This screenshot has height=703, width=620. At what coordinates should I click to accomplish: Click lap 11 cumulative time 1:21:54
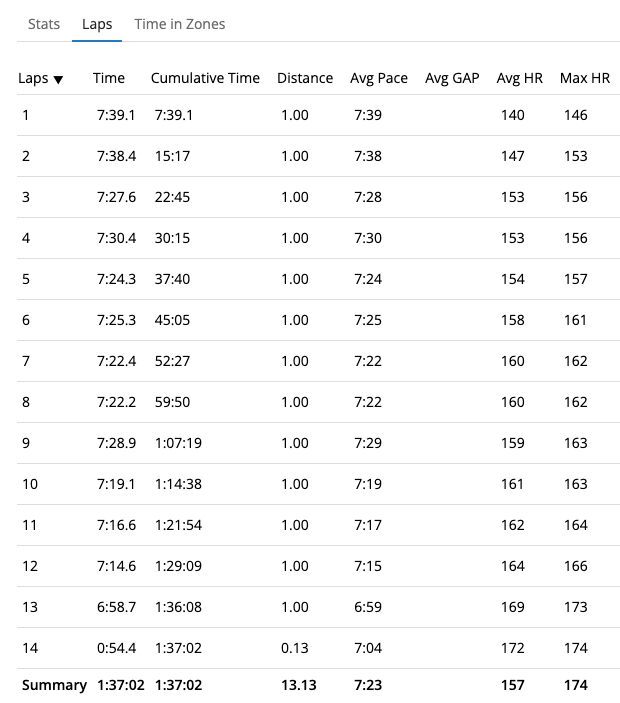point(179,525)
